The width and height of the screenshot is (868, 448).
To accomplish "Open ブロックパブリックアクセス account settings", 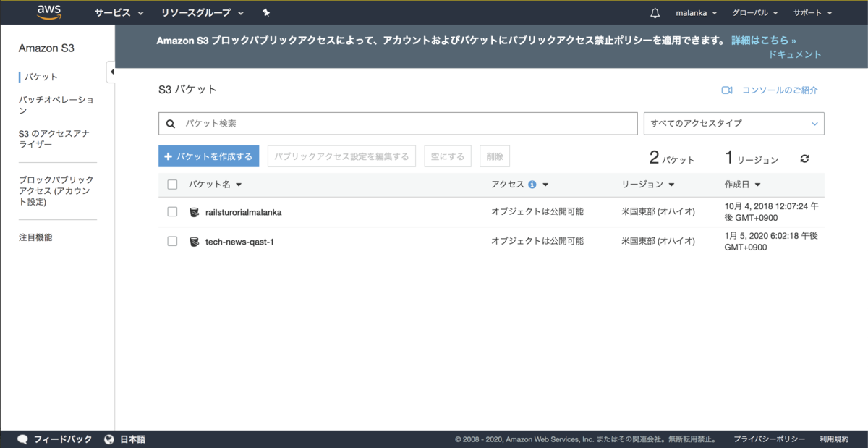I will tap(56, 190).
